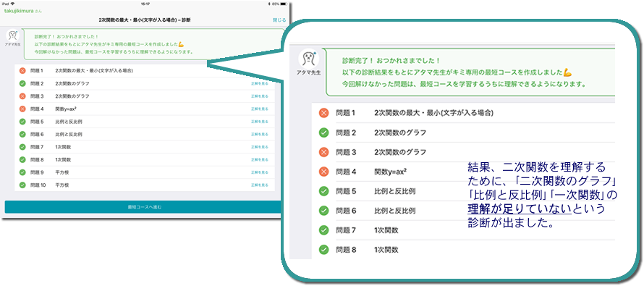The width and height of the screenshot is (644, 286).
Task: Click the 15:17 clock in the iPad status bar
Action: coord(145,4)
